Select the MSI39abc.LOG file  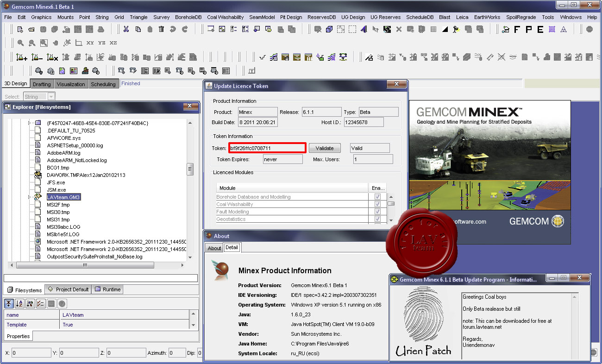pos(63,227)
